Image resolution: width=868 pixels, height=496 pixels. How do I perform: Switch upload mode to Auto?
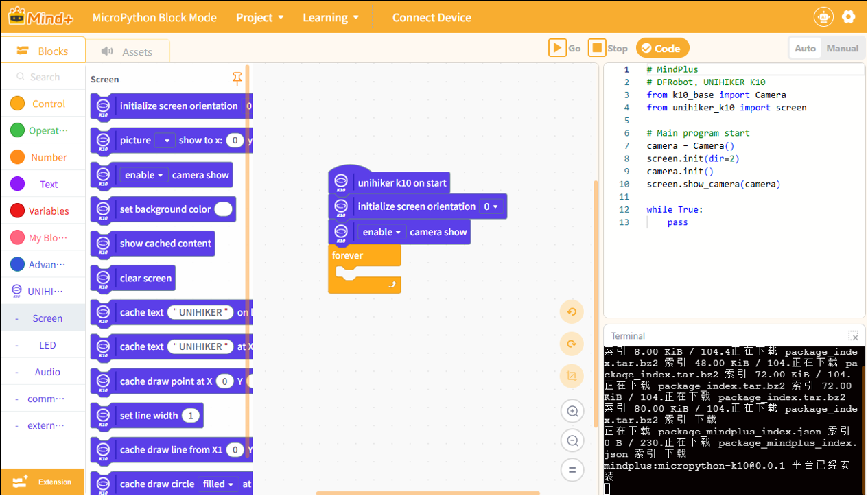(x=805, y=48)
